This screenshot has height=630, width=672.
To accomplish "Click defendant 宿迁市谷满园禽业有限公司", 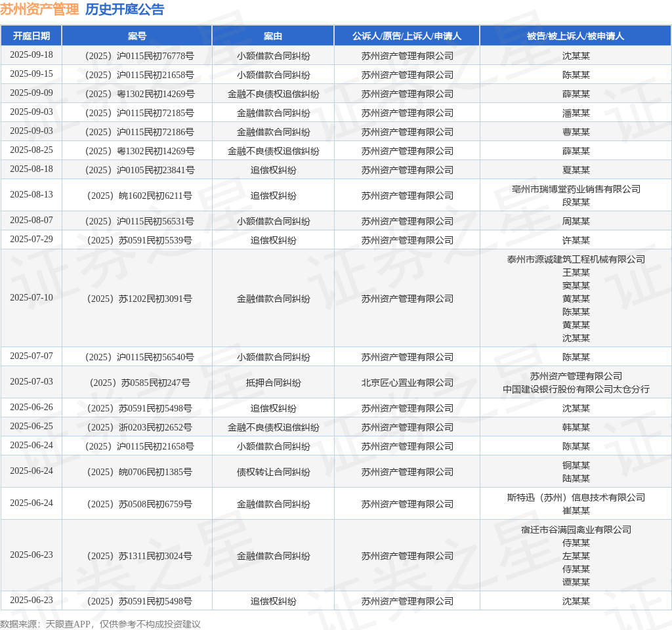I will click(576, 530).
